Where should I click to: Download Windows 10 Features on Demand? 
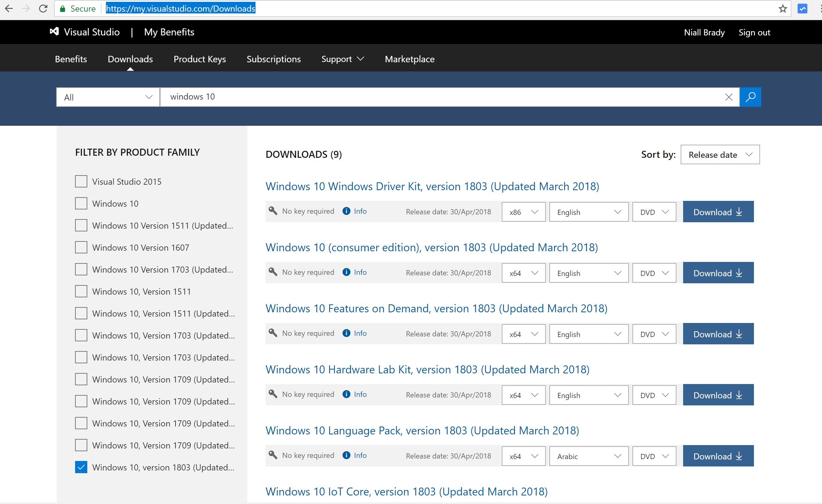click(x=718, y=334)
